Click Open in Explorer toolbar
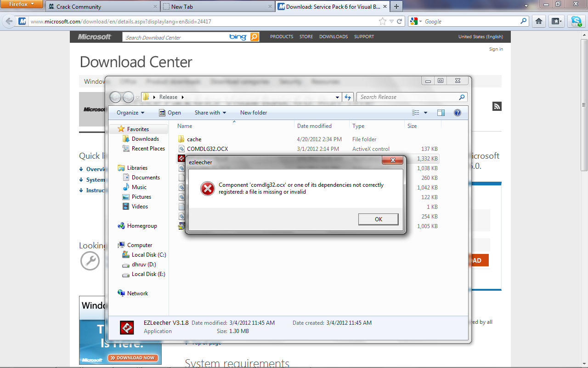 click(x=170, y=113)
